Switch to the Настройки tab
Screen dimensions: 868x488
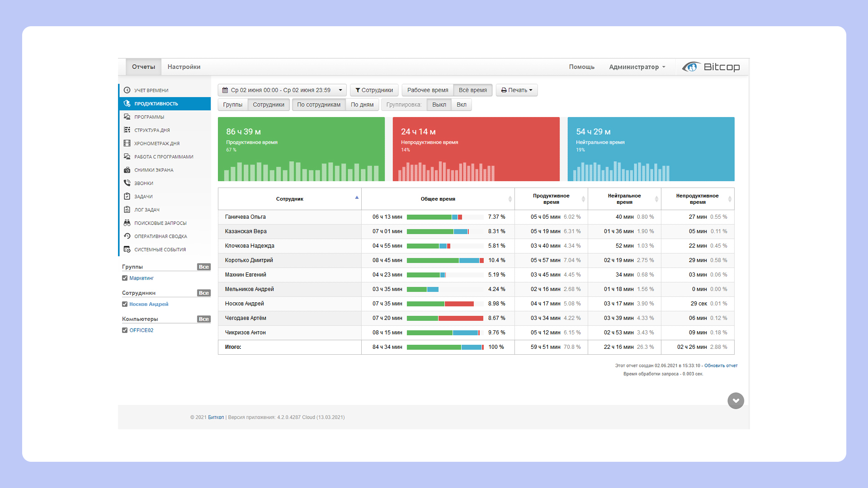tap(184, 67)
